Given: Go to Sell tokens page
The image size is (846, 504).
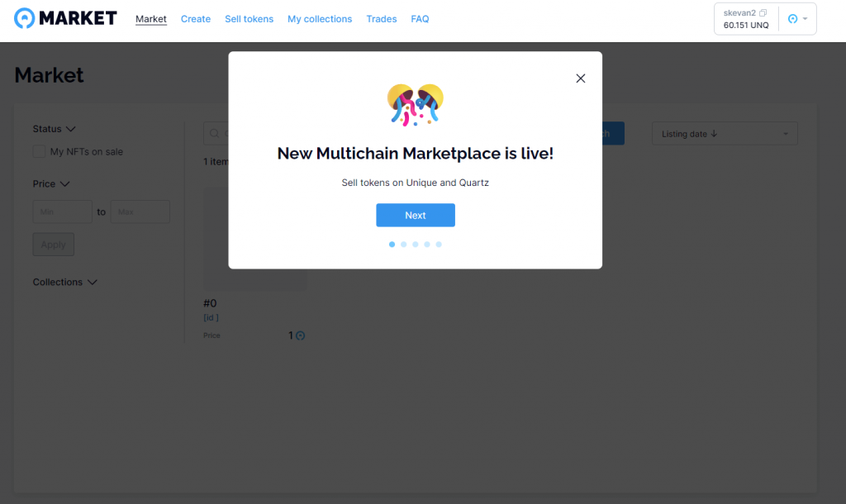Looking at the screenshot, I should 249,19.
